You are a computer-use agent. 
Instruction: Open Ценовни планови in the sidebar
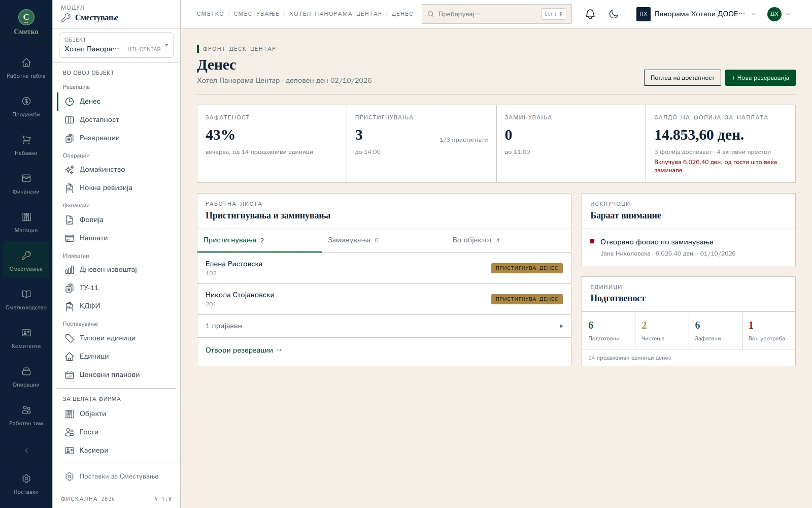116,375
